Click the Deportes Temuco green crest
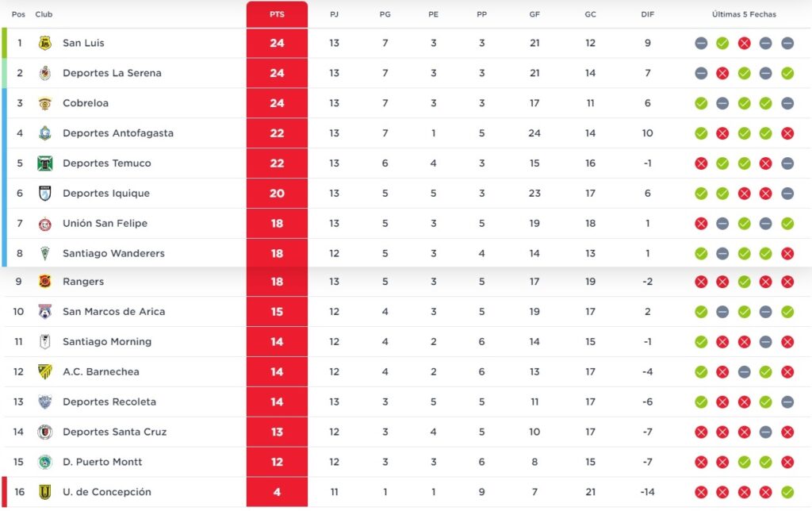 pos(44,163)
